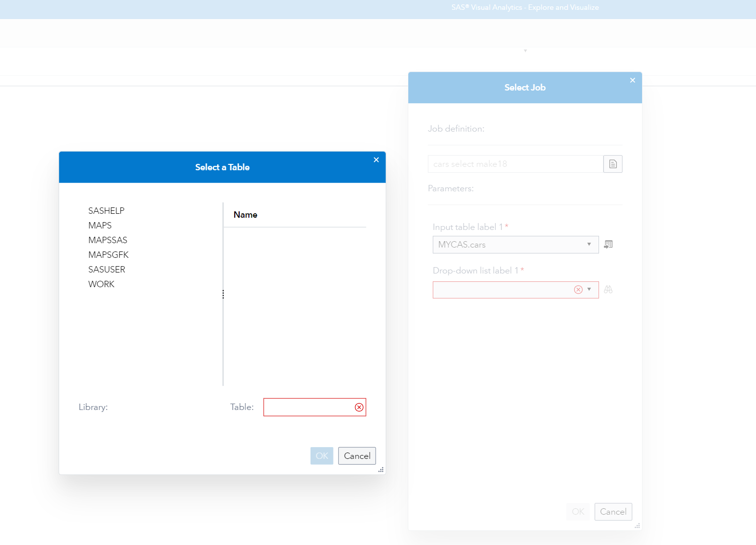
Task: Click Cancel in the Select Job panel
Action: 613,511
